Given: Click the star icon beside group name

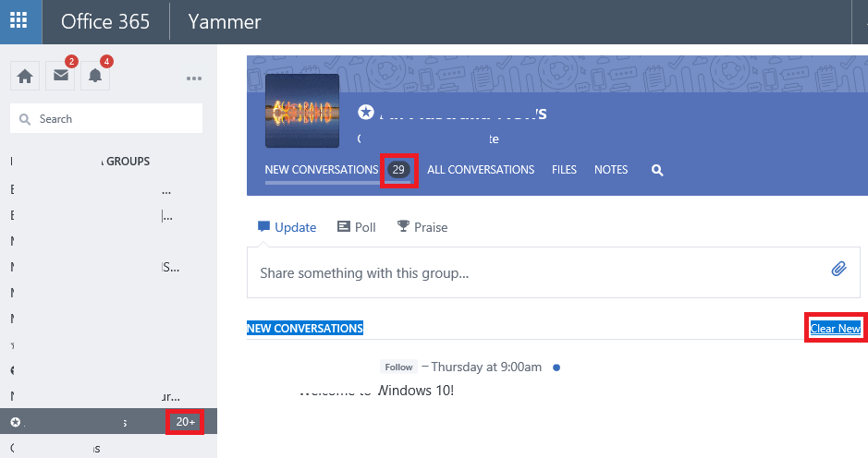Looking at the screenshot, I should point(365,113).
